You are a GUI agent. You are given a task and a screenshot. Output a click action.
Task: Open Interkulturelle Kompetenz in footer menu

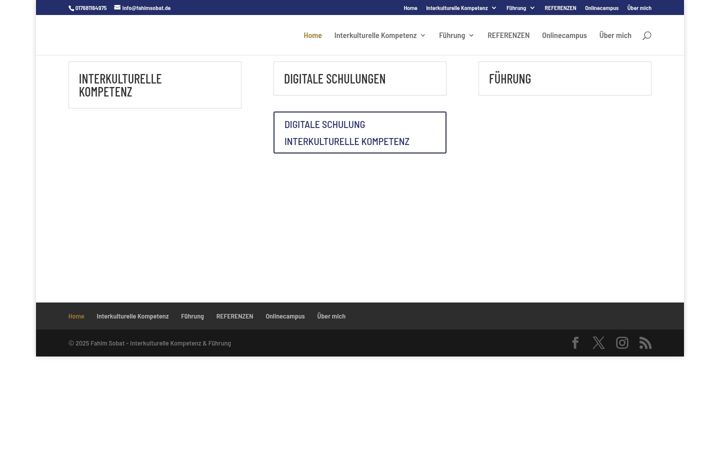click(x=133, y=316)
